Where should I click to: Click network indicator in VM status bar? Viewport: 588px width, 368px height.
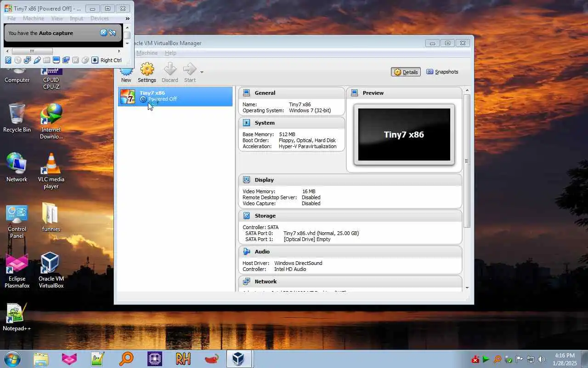coord(28,60)
